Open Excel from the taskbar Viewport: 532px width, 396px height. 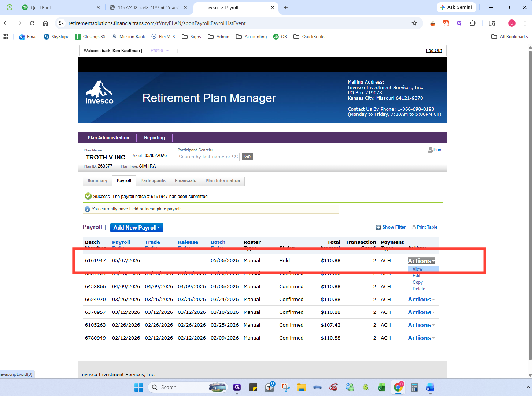click(x=381, y=387)
